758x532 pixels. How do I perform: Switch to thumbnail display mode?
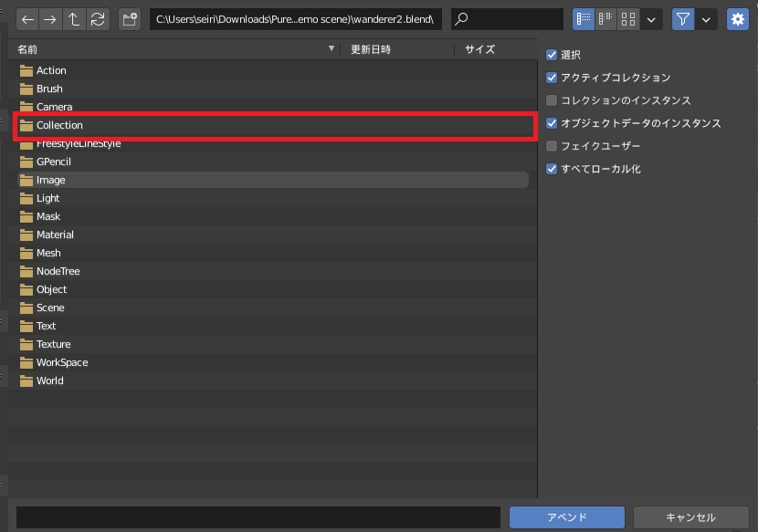coord(627,18)
